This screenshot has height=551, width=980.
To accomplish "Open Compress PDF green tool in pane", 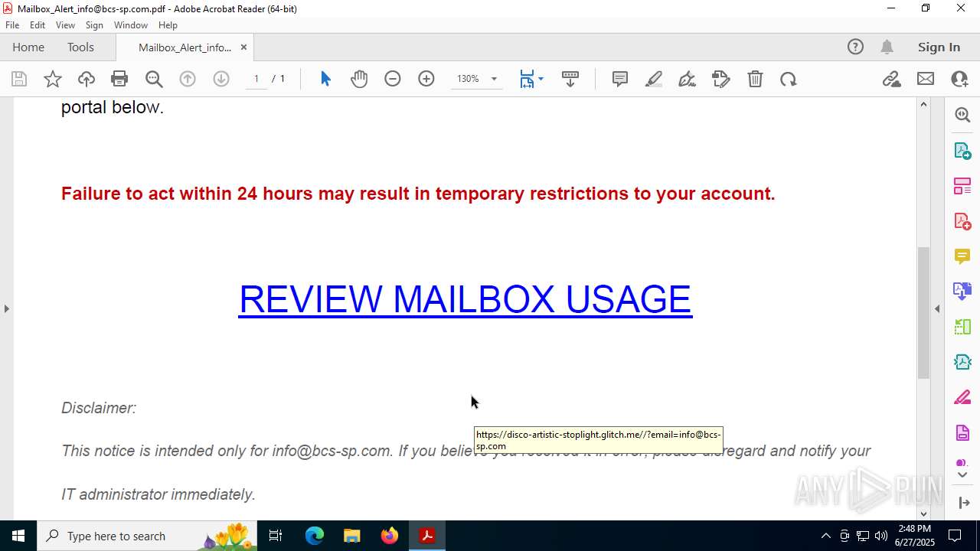I will (x=962, y=362).
